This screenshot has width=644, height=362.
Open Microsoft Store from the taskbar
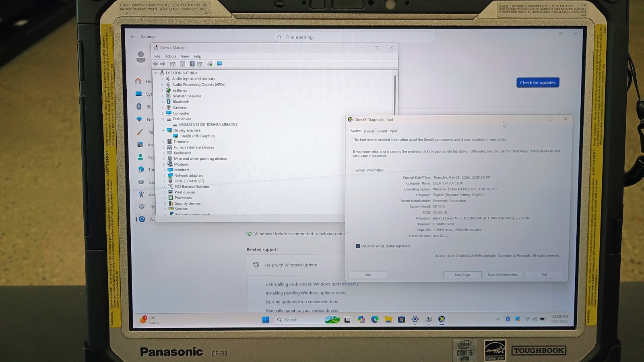pos(401,319)
